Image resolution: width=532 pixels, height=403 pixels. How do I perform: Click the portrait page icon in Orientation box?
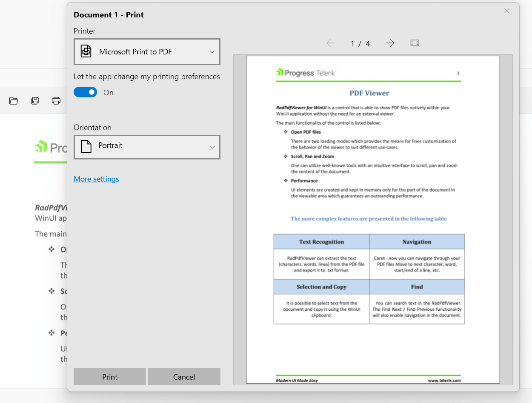[x=85, y=147]
